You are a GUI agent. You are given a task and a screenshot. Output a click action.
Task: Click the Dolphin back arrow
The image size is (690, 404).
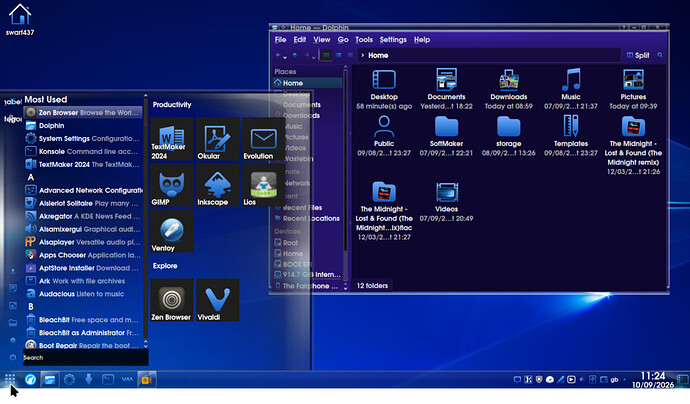click(x=278, y=55)
